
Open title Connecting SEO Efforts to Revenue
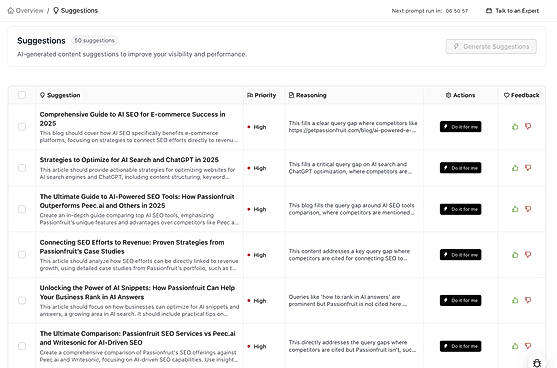tap(132, 247)
